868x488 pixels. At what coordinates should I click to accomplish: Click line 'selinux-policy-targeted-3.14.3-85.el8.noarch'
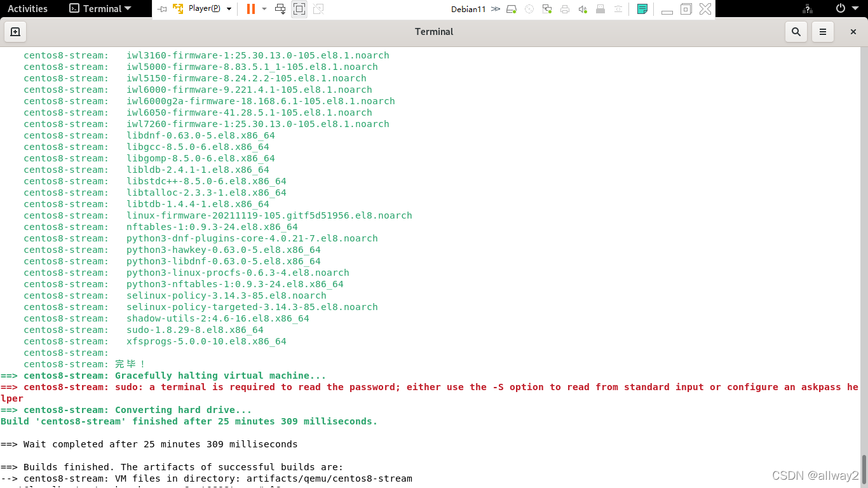[252, 307]
